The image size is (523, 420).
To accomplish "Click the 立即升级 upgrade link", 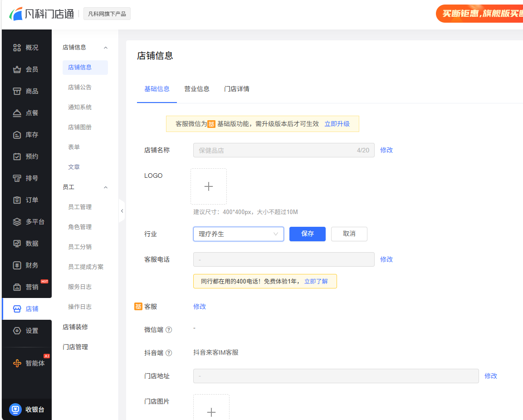I will tap(337, 124).
